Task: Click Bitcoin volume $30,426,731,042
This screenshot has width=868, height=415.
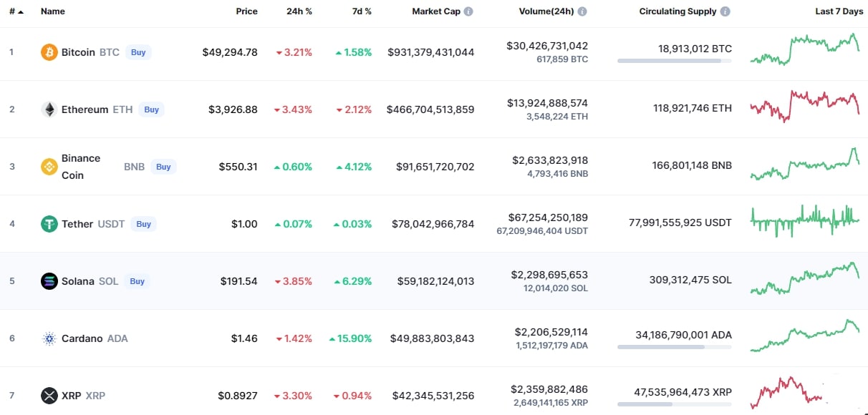Action: click(x=547, y=46)
